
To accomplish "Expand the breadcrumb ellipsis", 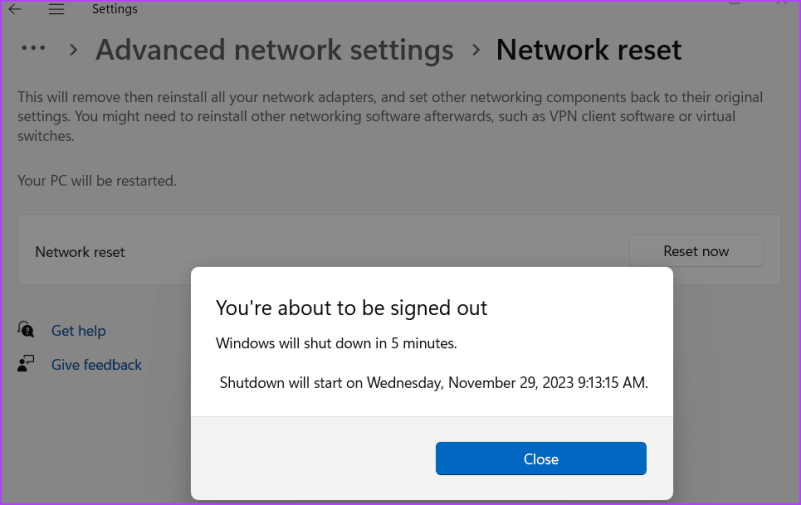I will (x=34, y=49).
